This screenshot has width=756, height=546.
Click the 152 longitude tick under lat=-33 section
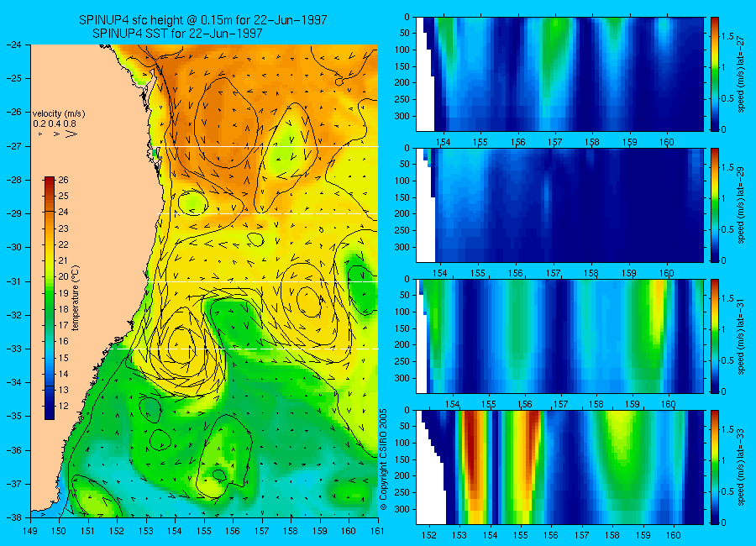coord(428,535)
